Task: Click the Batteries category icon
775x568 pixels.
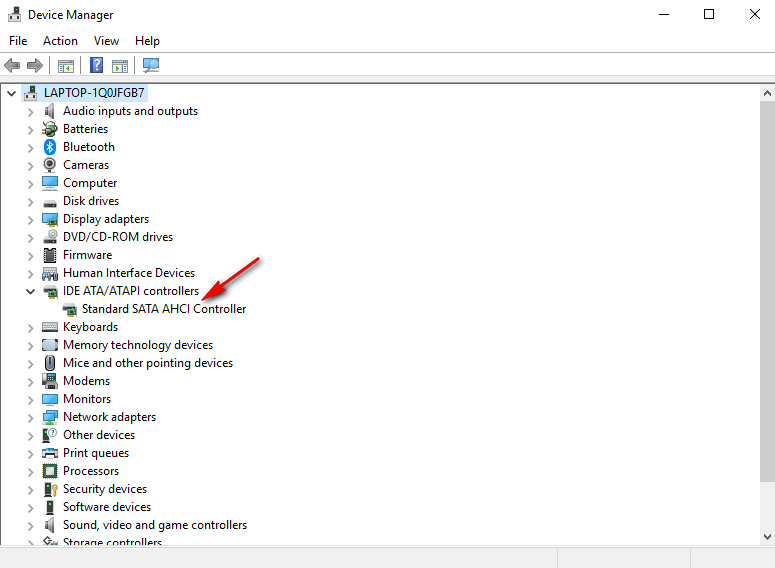Action: tap(49, 129)
